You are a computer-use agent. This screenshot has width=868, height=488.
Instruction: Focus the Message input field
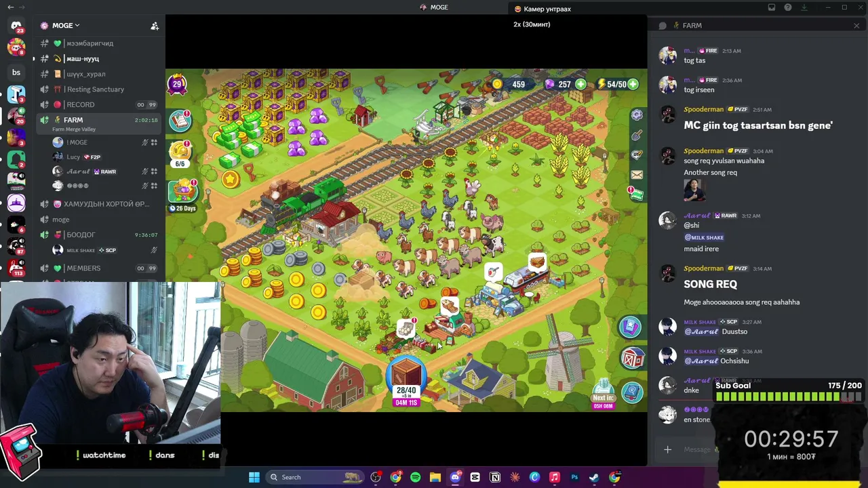[697, 449]
